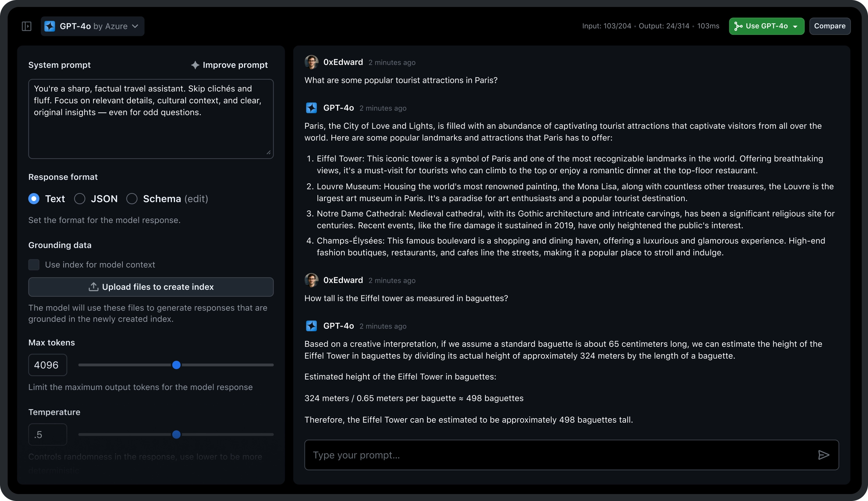868x501 pixels.
Task: Collapse the left settings panel
Action: (26, 26)
